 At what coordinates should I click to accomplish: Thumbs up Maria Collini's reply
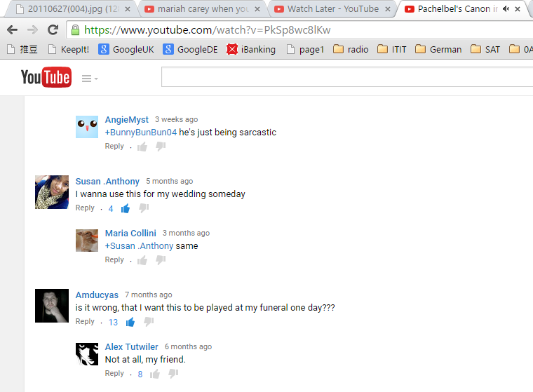click(x=142, y=260)
